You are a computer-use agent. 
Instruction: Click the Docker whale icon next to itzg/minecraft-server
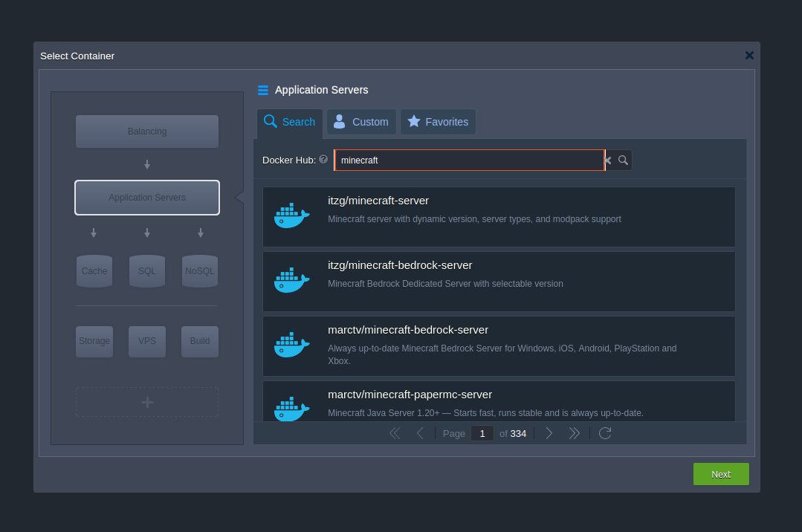coord(290,214)
